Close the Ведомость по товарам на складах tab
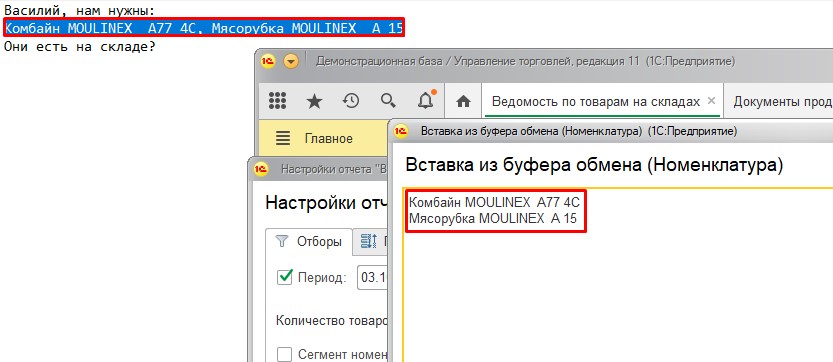Screen dimensions: 833x362 [x=712, y=101]
